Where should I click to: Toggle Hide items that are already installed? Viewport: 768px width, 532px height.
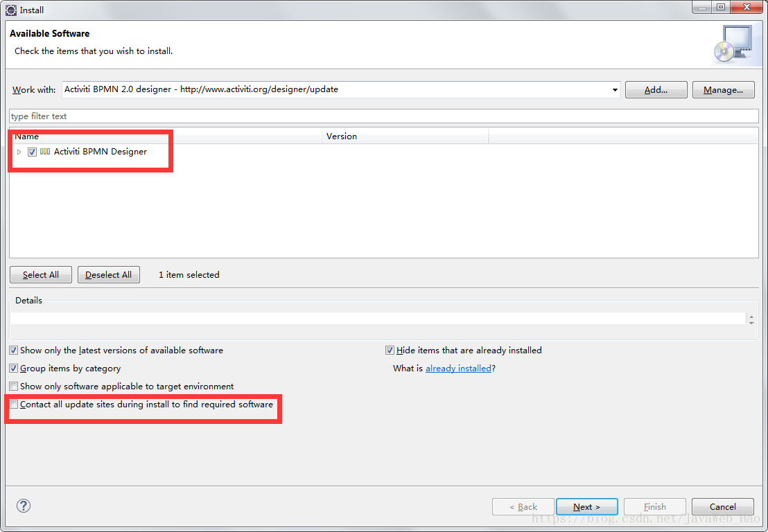(x=390, y=351)
